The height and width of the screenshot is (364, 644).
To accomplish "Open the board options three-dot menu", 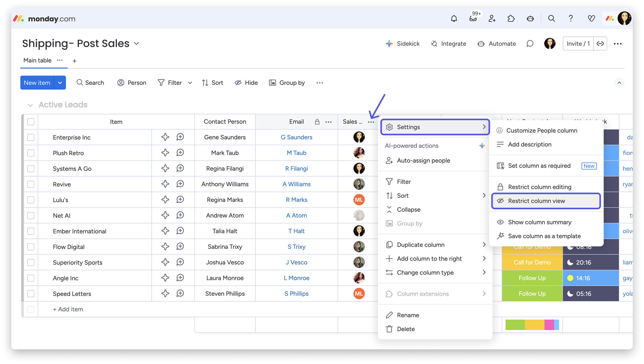I will (617, 44).
